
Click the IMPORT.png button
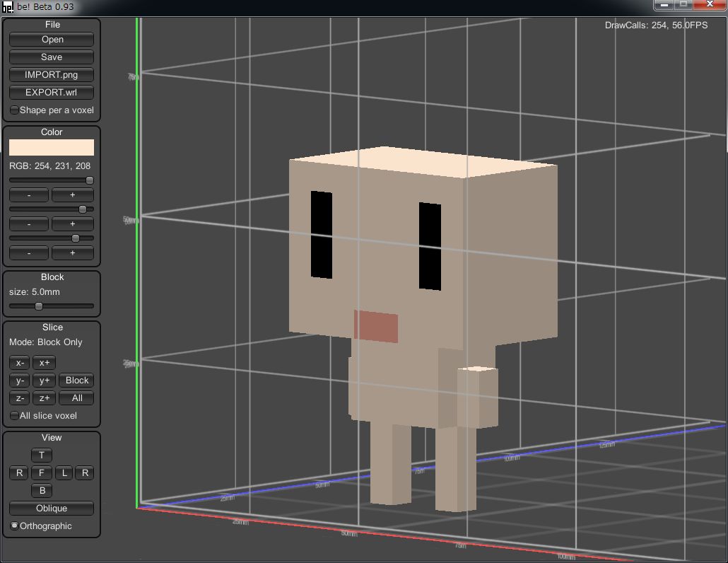[52, 75]
